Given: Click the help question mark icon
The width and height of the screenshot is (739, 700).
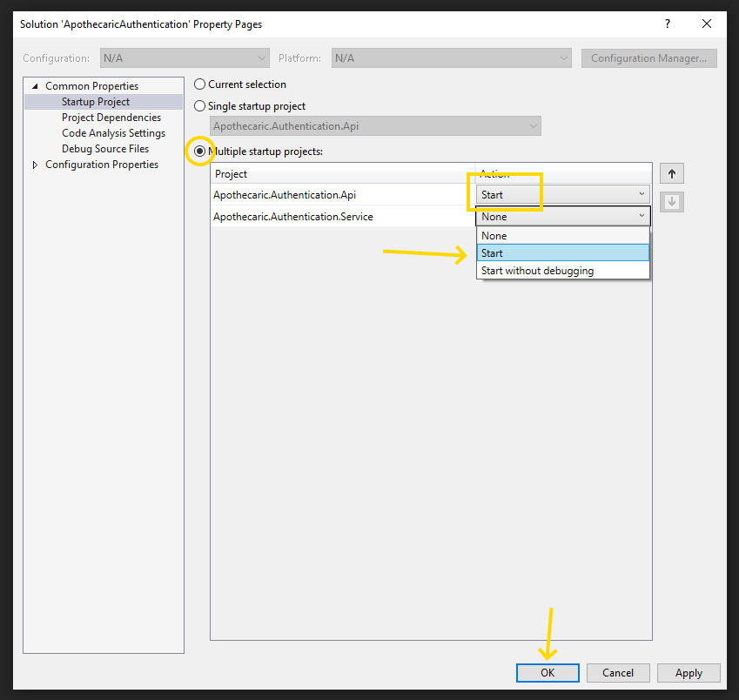Looking at the screenshot, I should 668,24.
